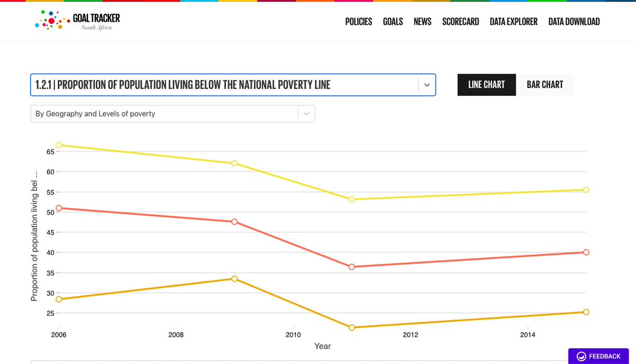Switch to Bar Chart view
The image size is (636, 364).
[x=545, y=84]
